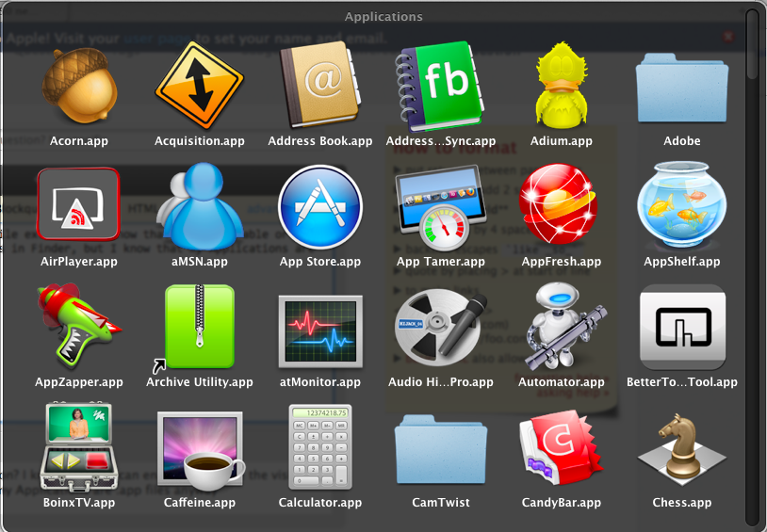Open the CamTwist folder icon

point(441,450)
